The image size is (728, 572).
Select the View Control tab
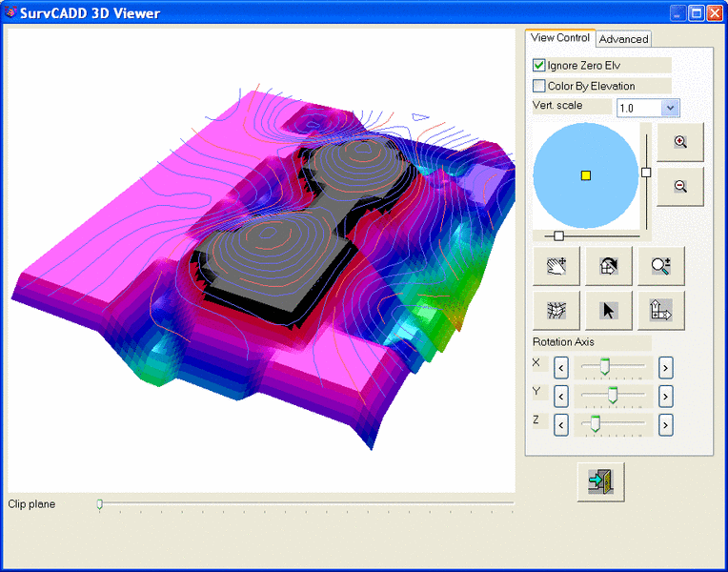coord(560,37)
